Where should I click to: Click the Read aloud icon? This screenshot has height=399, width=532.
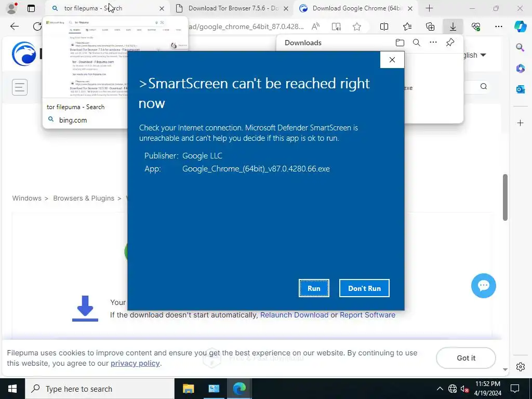point(315,26)
